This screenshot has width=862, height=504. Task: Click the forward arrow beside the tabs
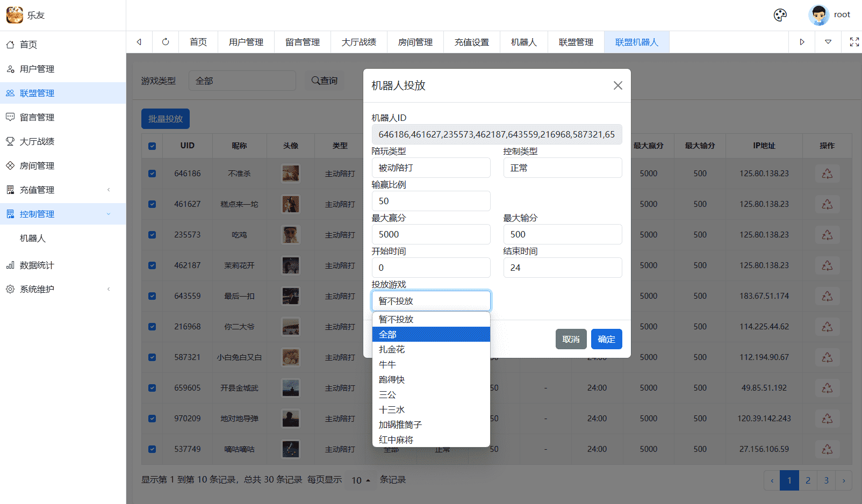tap(802, 41)
